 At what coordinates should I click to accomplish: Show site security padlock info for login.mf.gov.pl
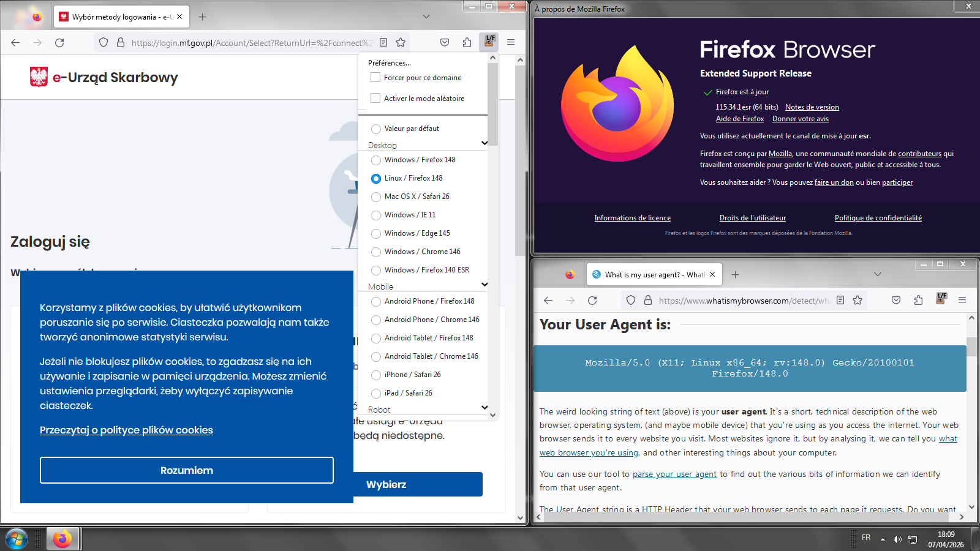tap(121, 43)
